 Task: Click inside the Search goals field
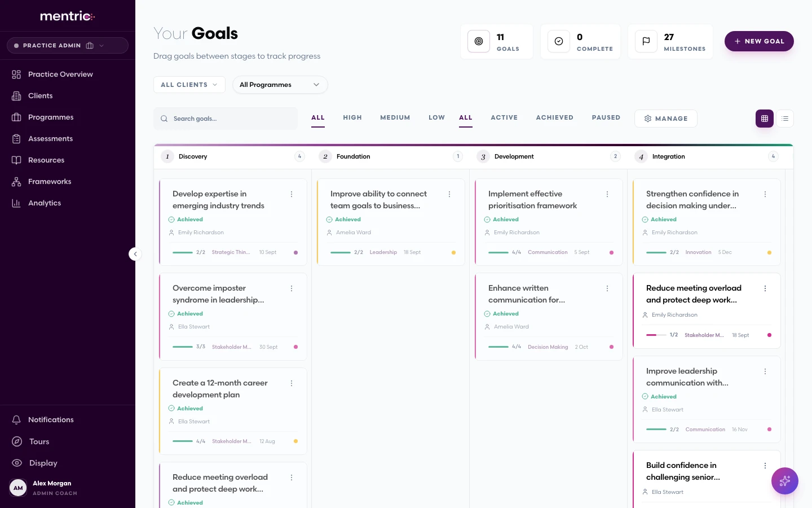click(226, 119)
